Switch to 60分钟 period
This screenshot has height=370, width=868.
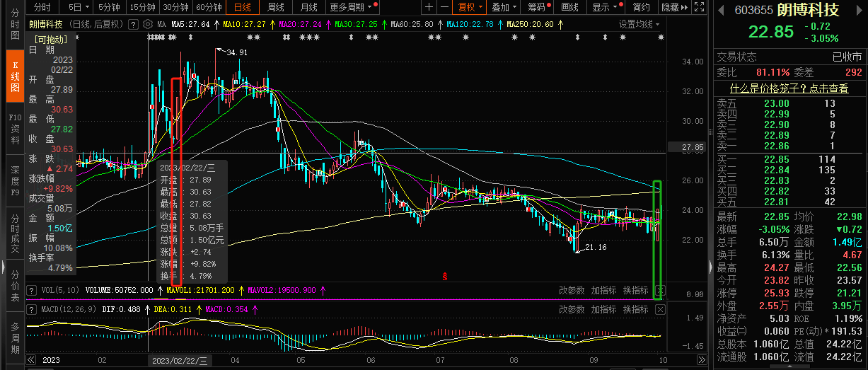point(208,7)
